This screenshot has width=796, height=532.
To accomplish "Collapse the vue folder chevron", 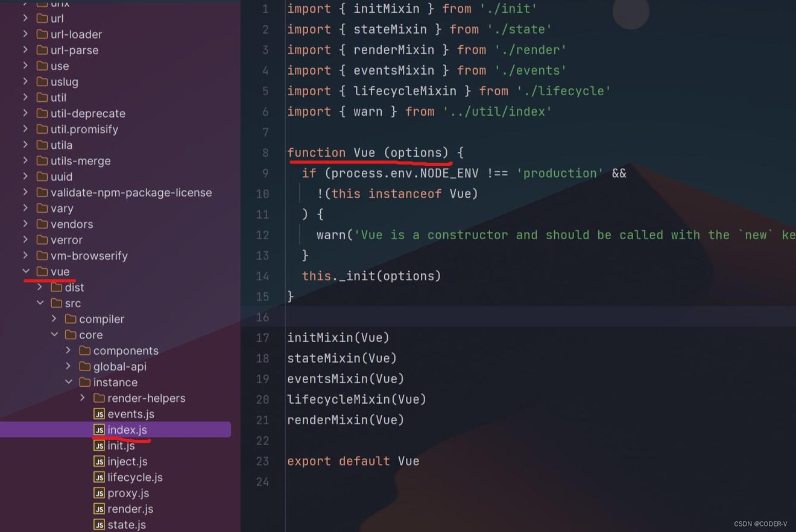I will click(x=26, y=272).
